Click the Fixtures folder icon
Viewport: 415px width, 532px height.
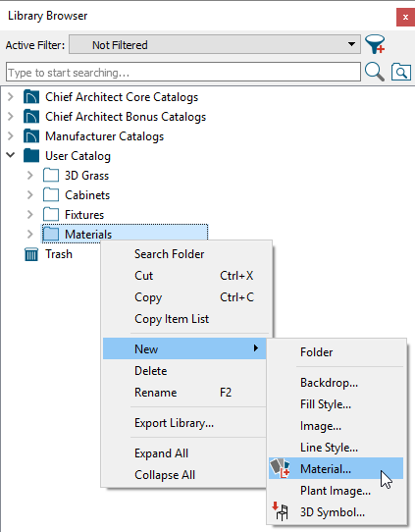click(51, 215)
